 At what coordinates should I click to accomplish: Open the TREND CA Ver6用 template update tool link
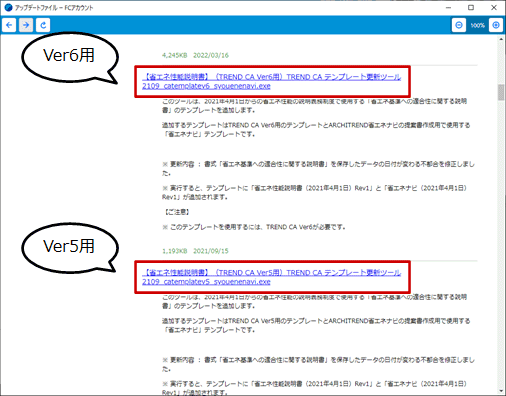pos(271,81)
